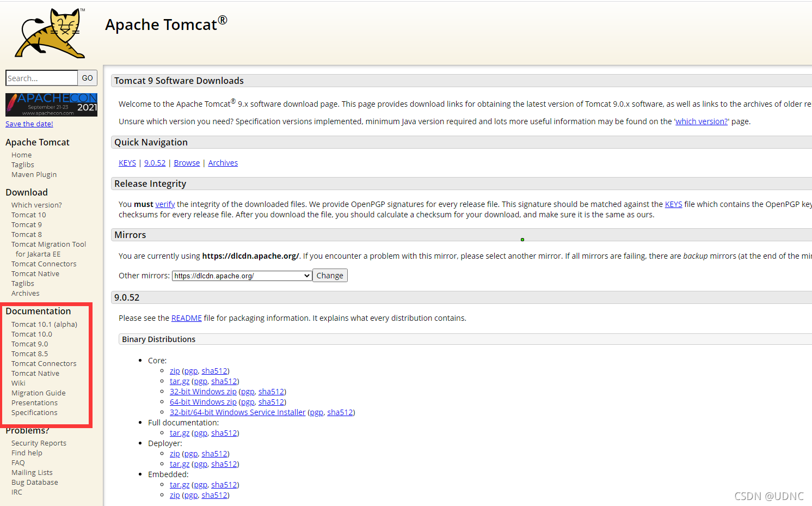Click the Change mirror button
The image size is (812, 506).
click(x=330, y=275)
